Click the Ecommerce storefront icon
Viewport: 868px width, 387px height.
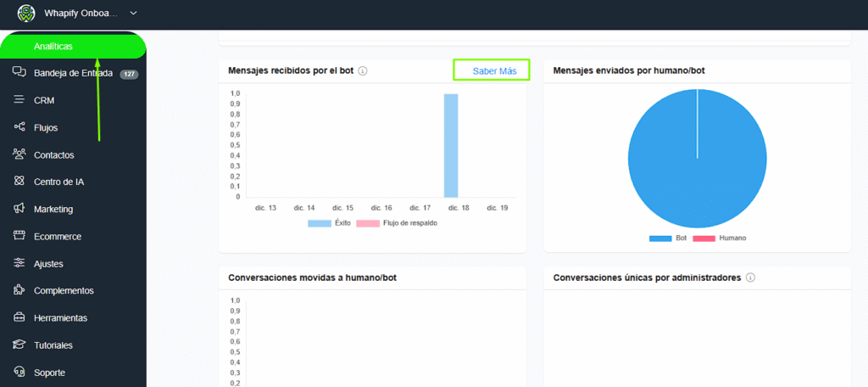(x=19, y=236)
